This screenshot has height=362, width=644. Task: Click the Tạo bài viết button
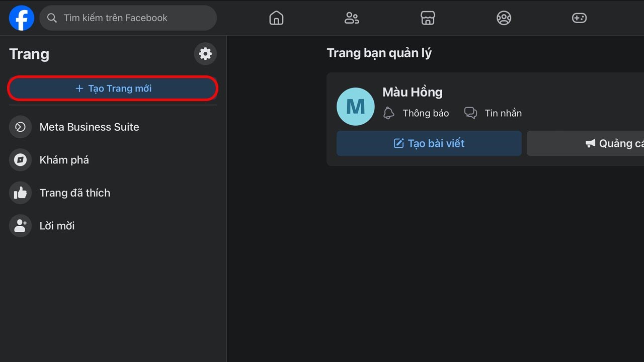click(x=429, y=144)
